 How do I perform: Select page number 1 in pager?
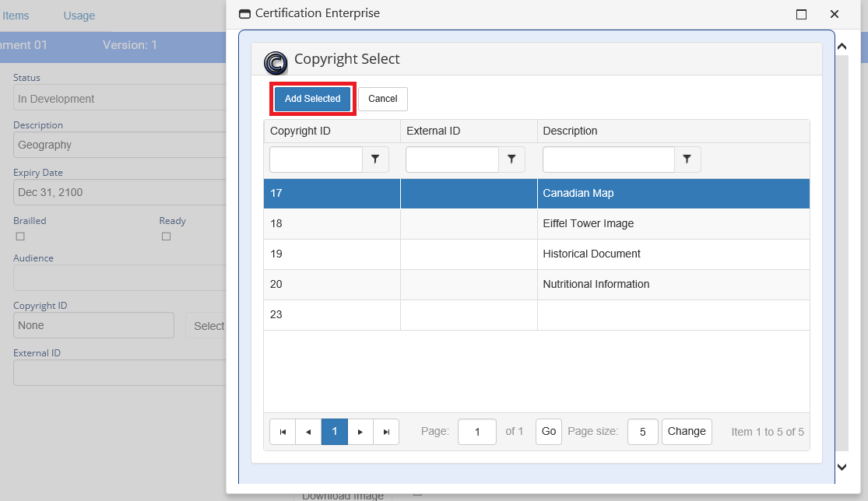tap(334, 432)
